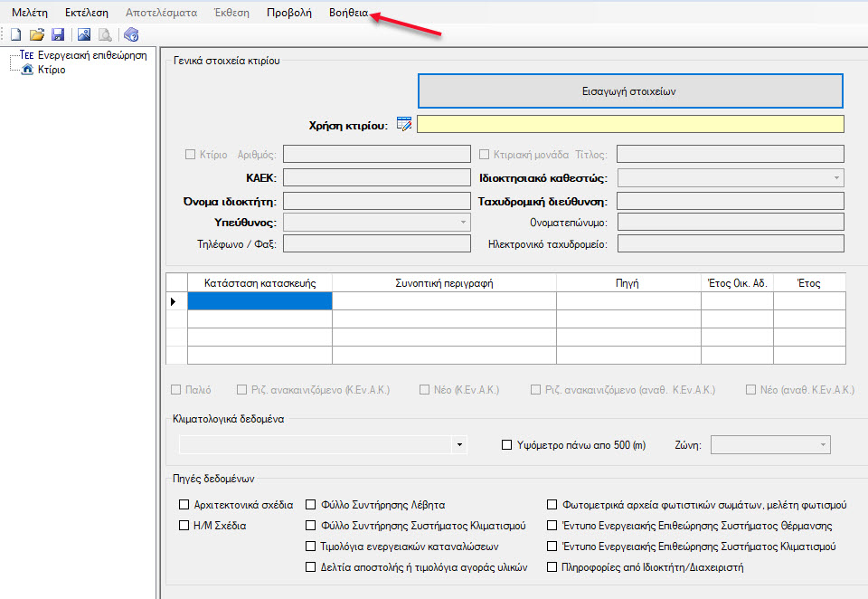Open the Προβολή menu
The image size is (868, 599).
point(289,13)
